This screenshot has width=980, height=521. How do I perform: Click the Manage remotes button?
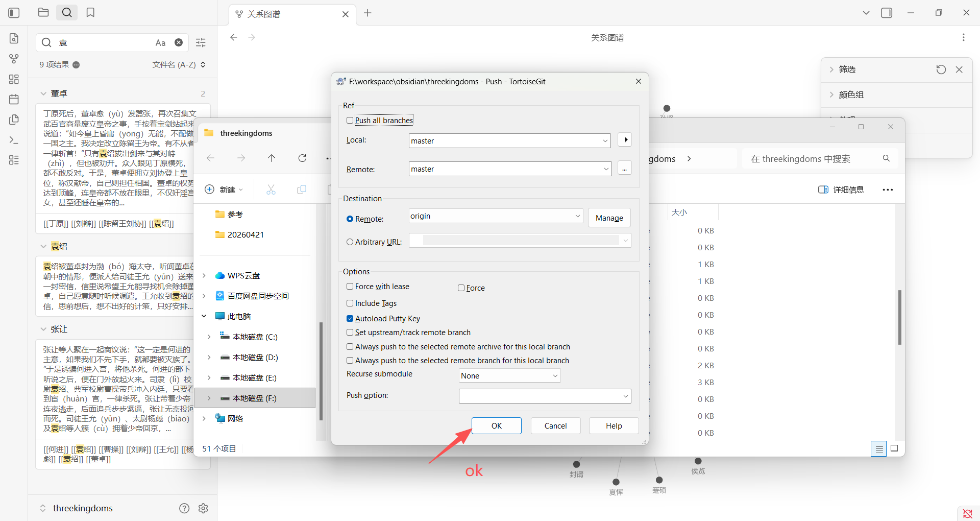(x=609, y=218)
